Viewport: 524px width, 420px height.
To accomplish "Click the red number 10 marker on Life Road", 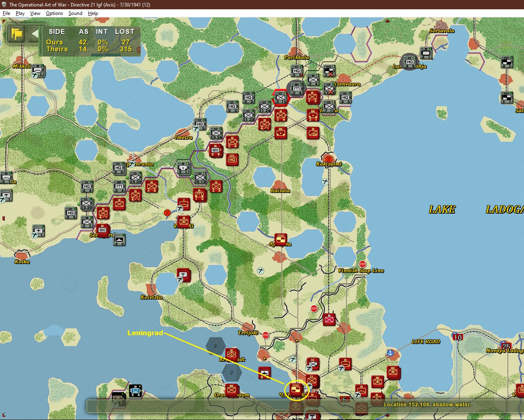I will (x=457, y=337).
